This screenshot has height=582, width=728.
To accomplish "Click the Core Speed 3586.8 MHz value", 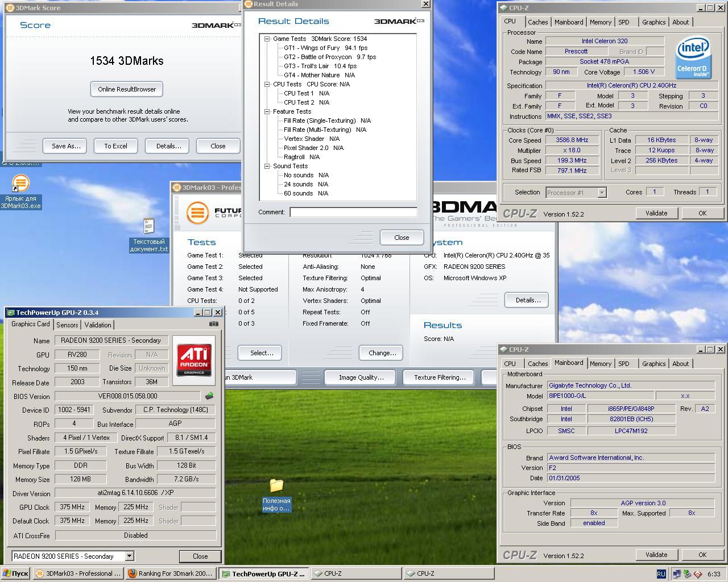I will (572, 140).
